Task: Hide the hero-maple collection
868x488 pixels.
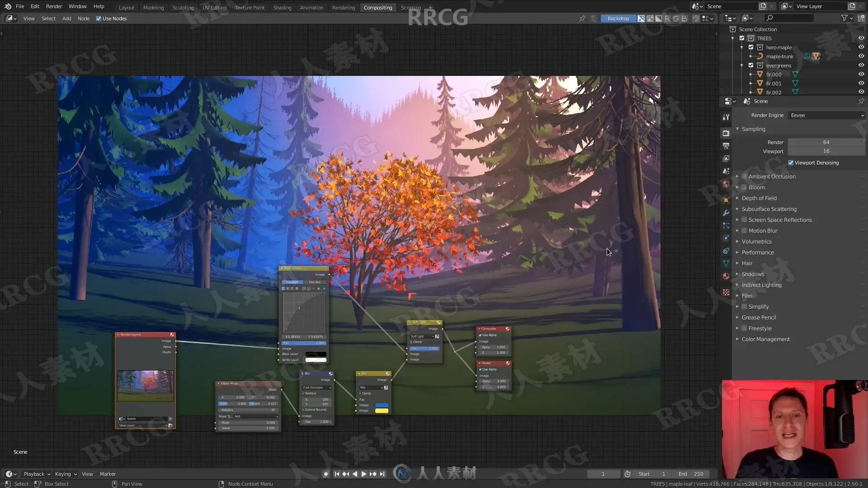Action: (x=861, y=47)
